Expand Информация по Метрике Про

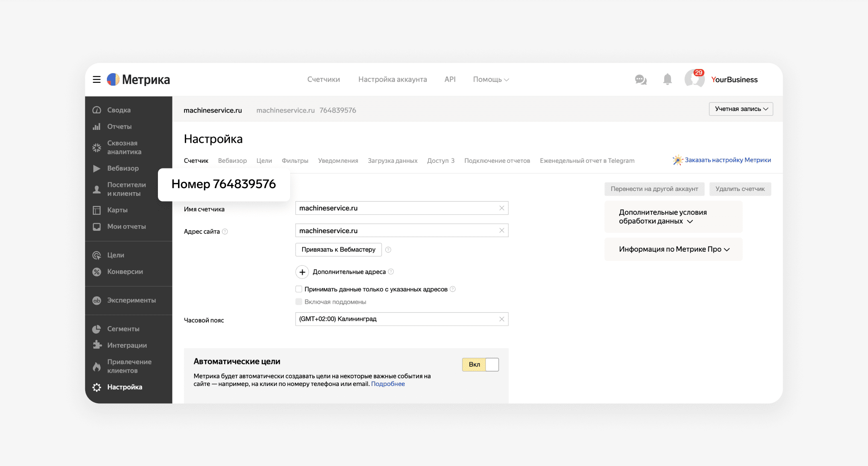674,249
